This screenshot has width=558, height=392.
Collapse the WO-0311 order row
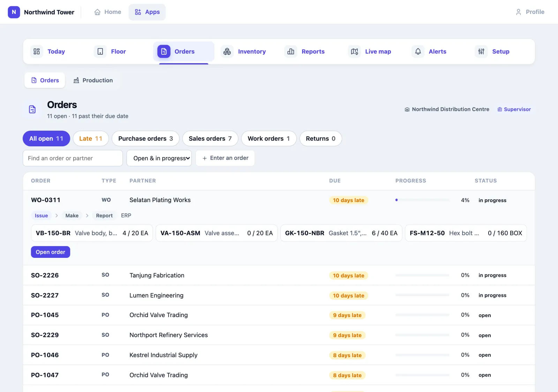click(x=279, y=200)
